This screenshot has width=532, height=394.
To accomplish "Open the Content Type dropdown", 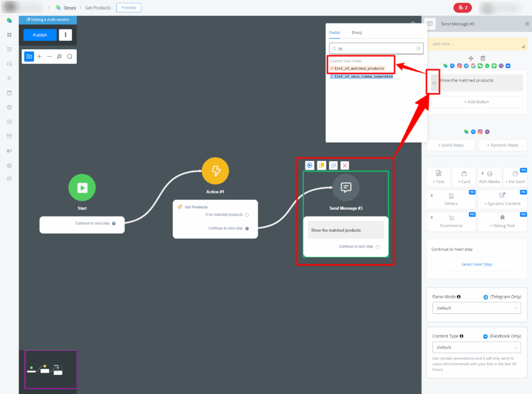I will point(476,347).
